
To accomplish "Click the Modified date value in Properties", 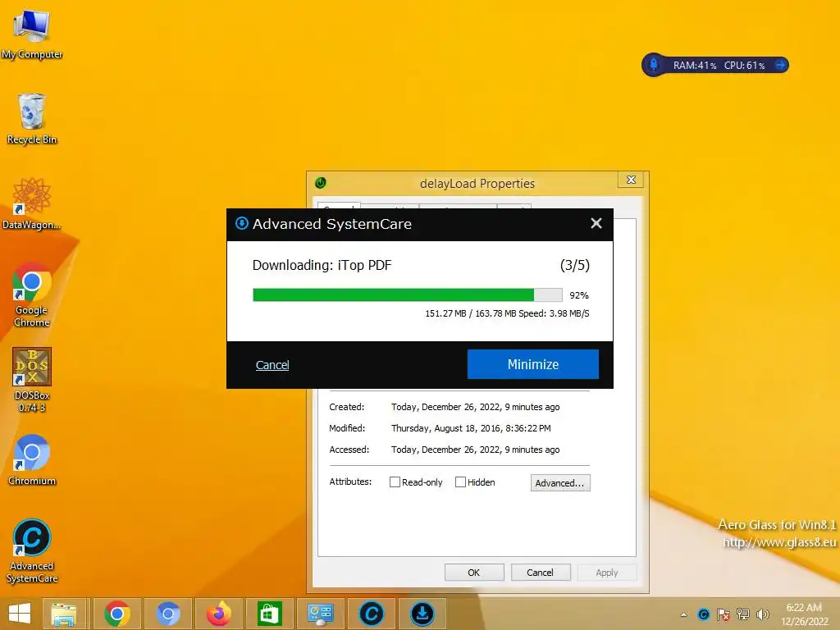I will [471, 428].
